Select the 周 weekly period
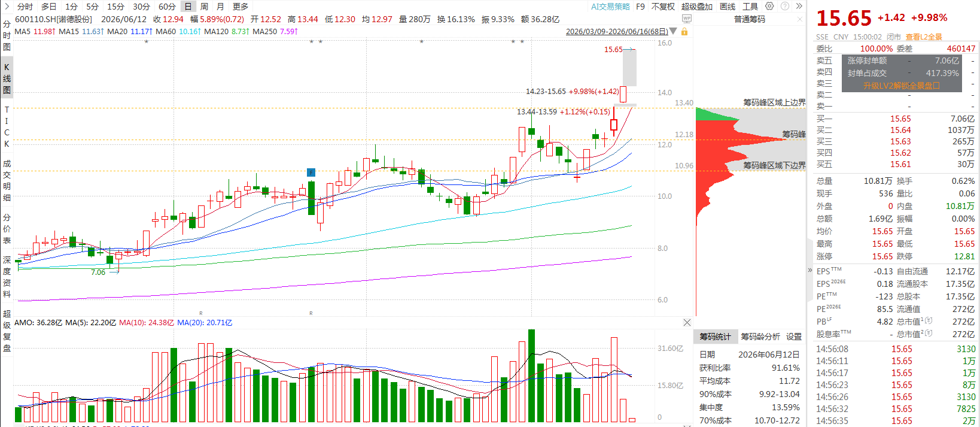Viewport: 980px width, 427px height. 204,6
